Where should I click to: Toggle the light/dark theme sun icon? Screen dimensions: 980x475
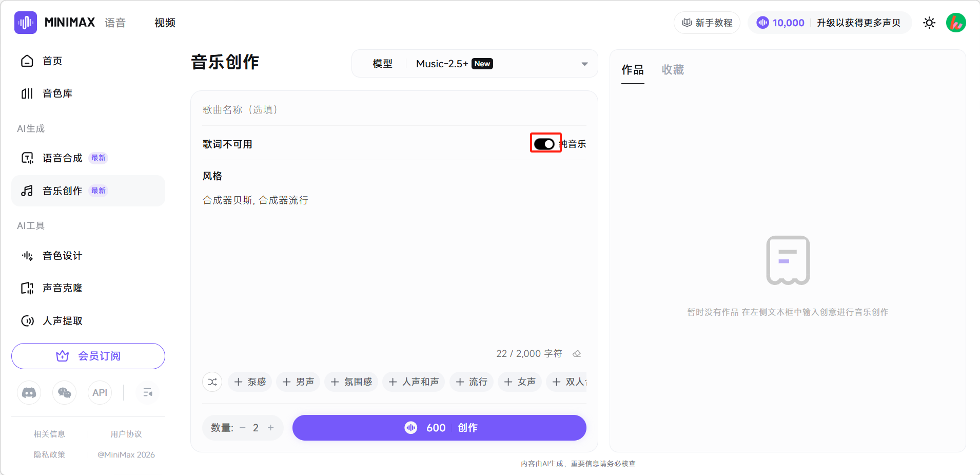(x=929, y=23)
